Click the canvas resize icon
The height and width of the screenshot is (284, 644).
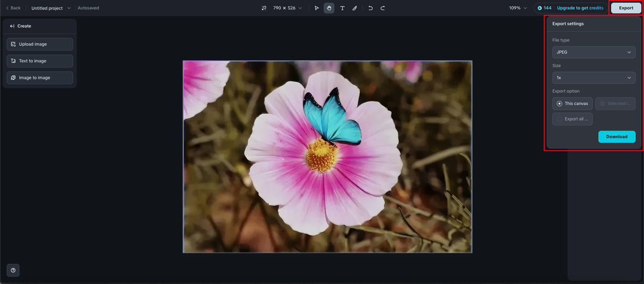coord(264,8)
